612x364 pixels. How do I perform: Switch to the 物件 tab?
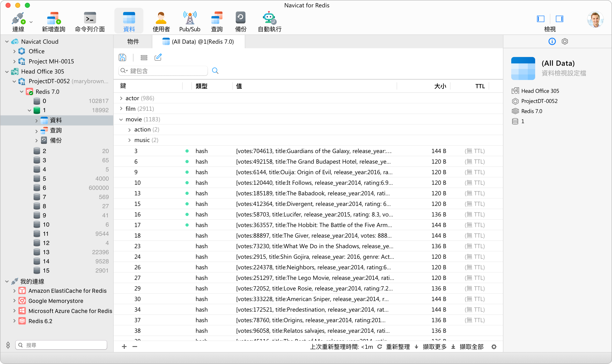pyautogui.click(x=133, y=41)
